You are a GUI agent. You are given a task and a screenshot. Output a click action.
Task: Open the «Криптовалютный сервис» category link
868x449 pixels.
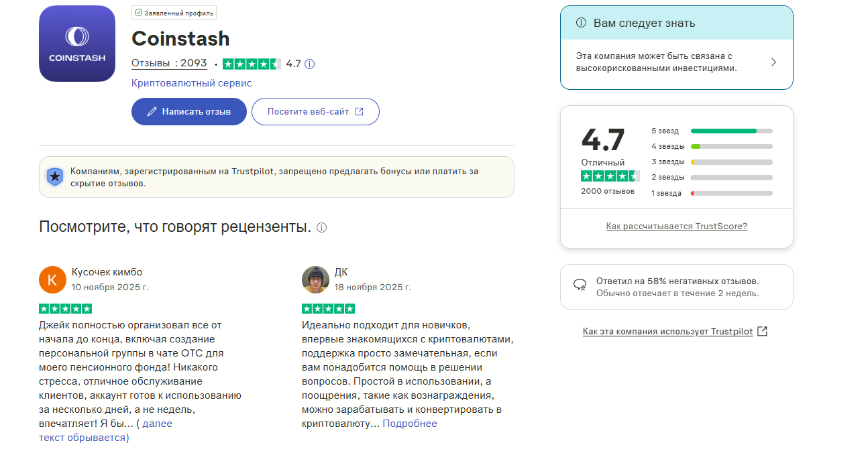pyautogui.click(x=192, y=82)
